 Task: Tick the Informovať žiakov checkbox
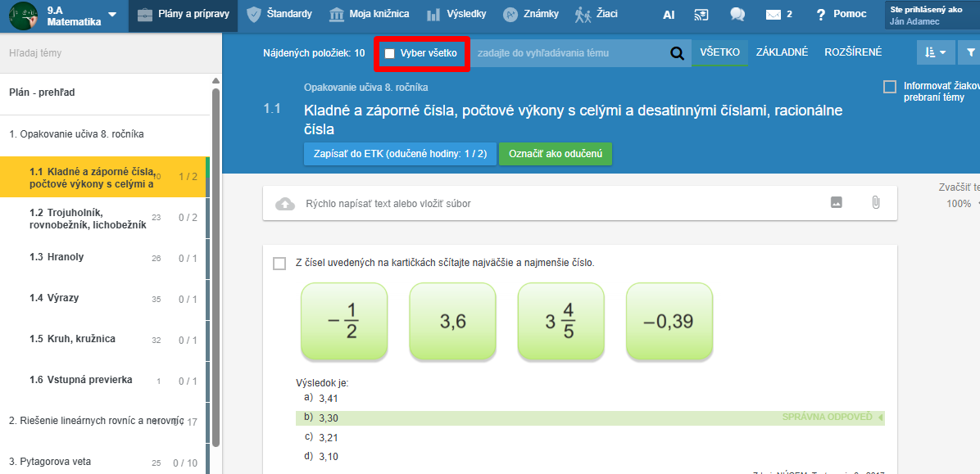click(889, 87)
